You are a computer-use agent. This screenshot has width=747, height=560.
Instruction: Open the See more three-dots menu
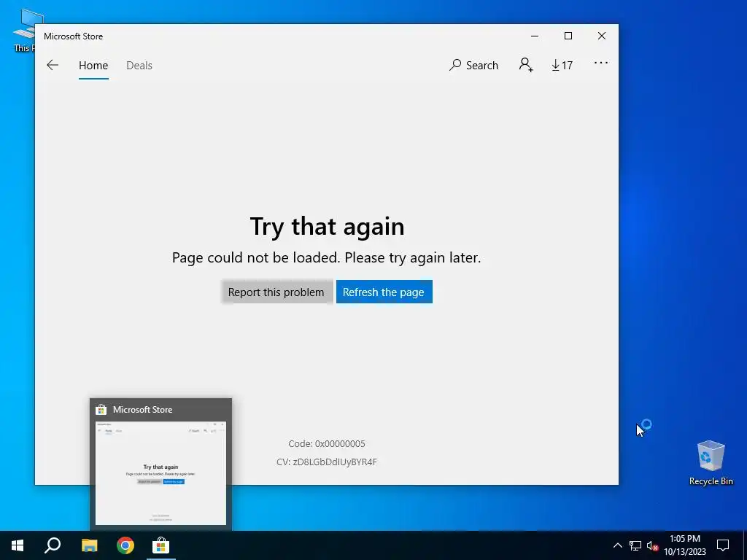tap(601, 63)
